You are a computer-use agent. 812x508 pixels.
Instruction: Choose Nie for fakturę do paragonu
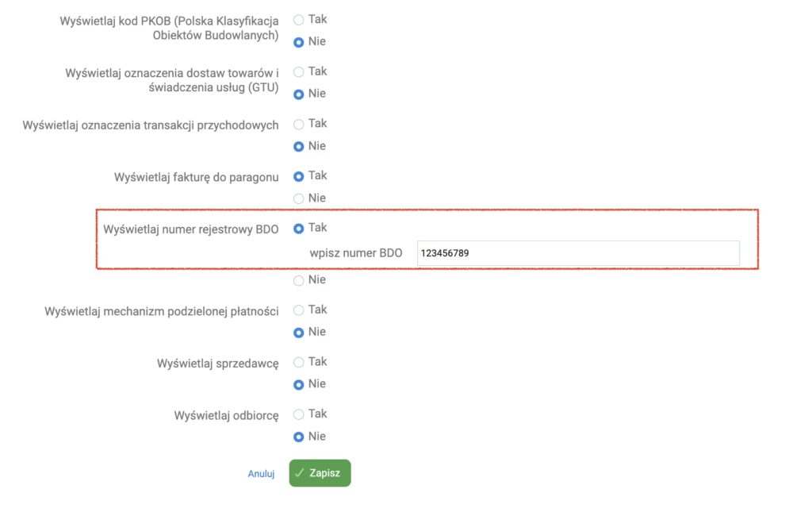click(x=299, y=198)
